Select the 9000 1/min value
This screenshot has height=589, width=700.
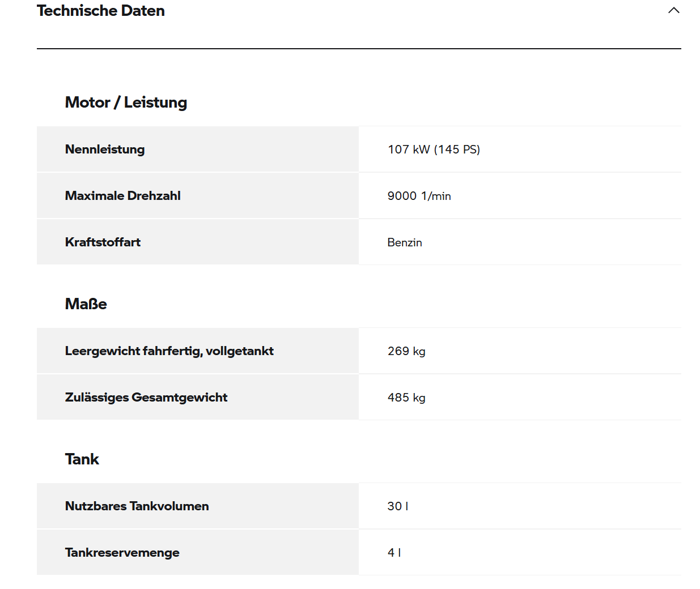point(419,196)
